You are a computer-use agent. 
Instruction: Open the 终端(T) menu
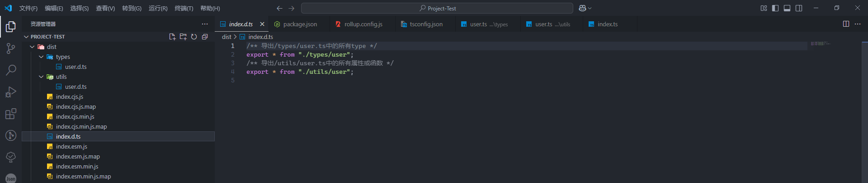coord(184,8)
